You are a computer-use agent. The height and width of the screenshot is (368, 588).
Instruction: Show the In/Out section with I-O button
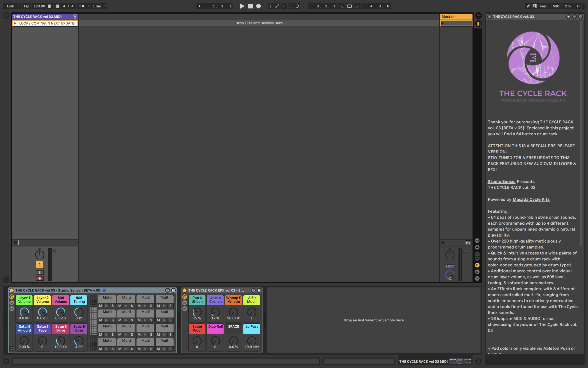pyautogui.click(x=477, y=241)
